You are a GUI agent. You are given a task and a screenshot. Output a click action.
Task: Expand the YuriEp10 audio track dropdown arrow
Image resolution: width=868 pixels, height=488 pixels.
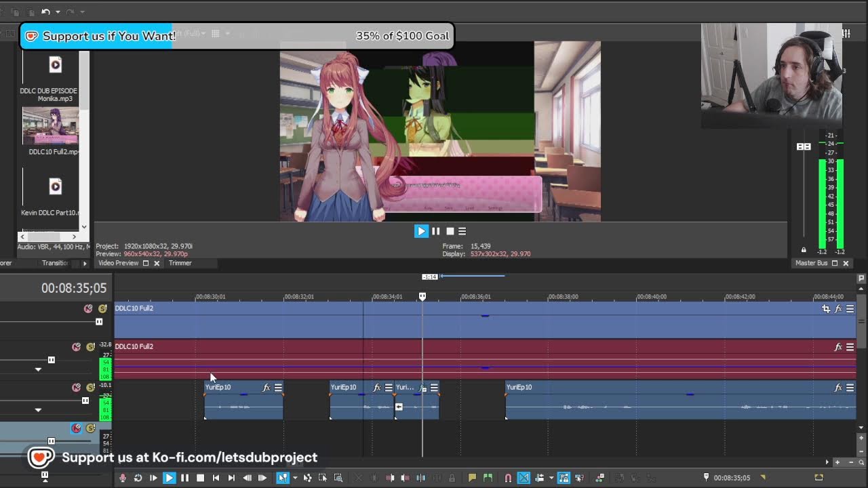[38, 410]
